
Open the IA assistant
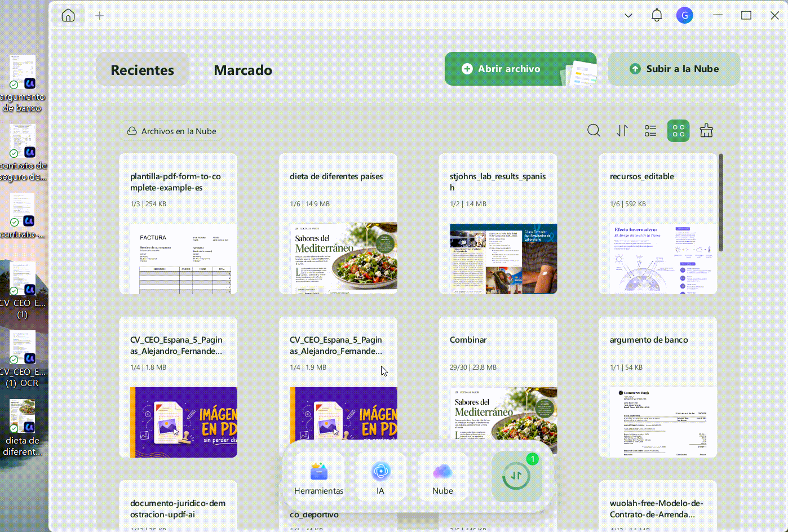(380, 477)
